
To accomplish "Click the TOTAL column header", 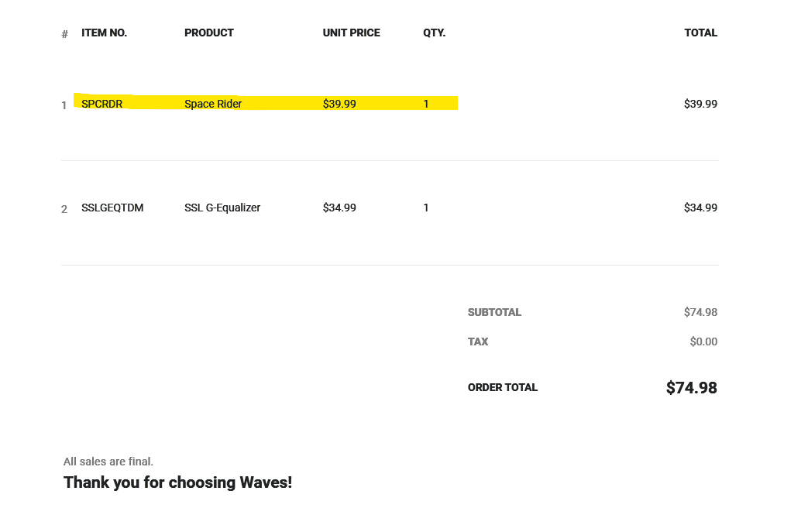I will pos(701,33).
